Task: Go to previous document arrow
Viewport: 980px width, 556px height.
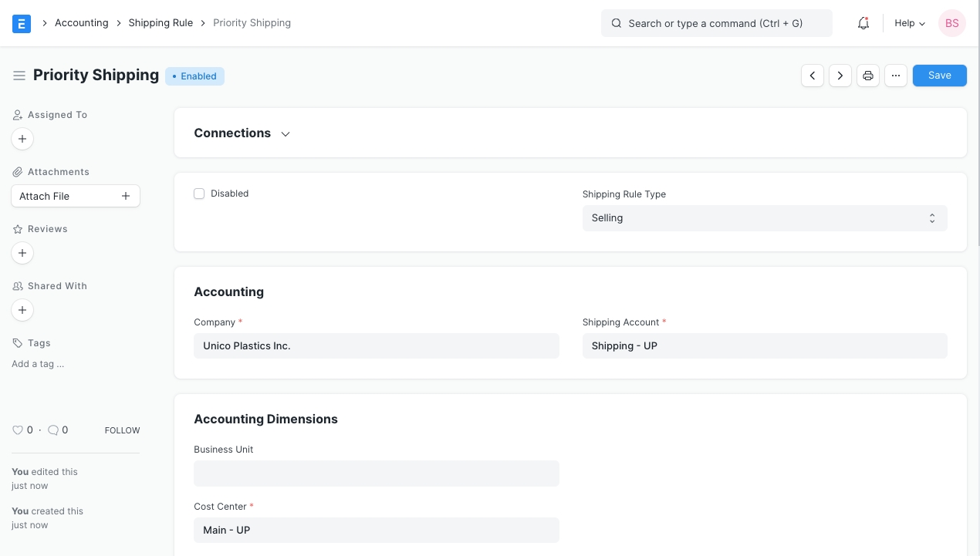Action: pos(813,76)
